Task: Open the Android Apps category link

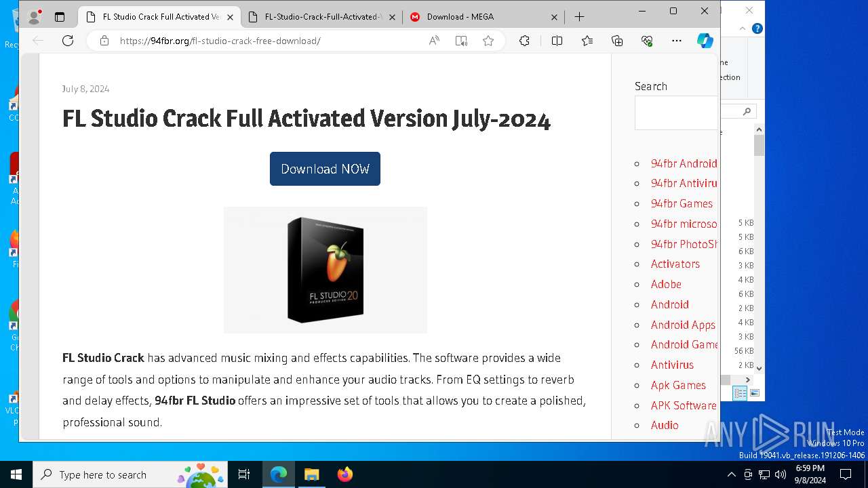Action: 683,325
